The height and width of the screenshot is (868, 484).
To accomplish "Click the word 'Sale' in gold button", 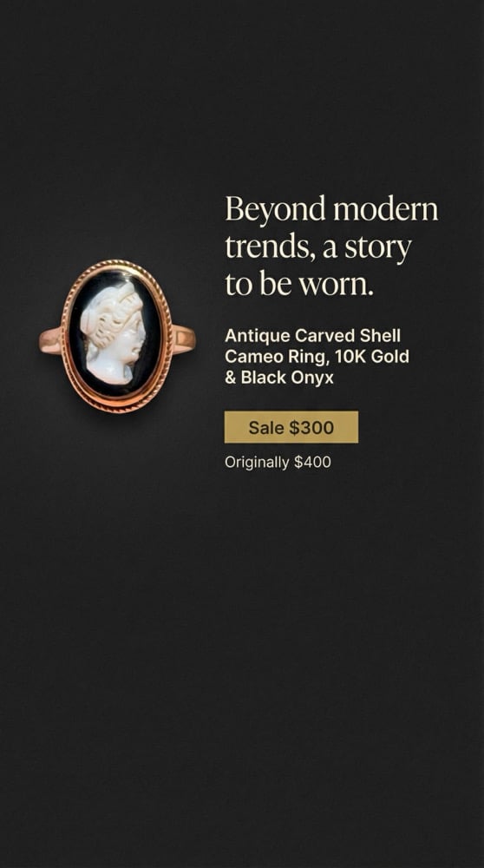I will coord(266,427).
